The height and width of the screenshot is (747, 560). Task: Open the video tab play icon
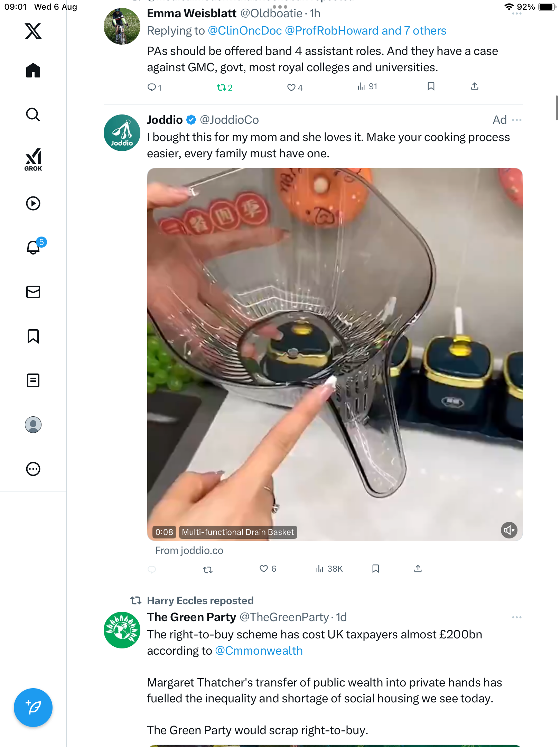33,203
